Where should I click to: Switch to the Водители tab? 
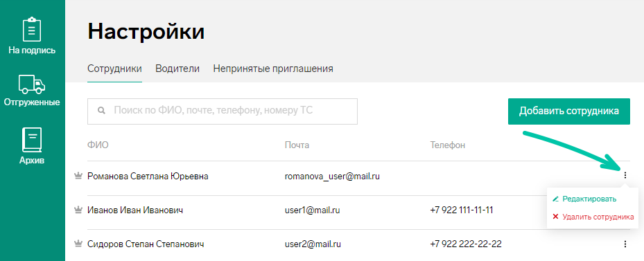(177, 69)
